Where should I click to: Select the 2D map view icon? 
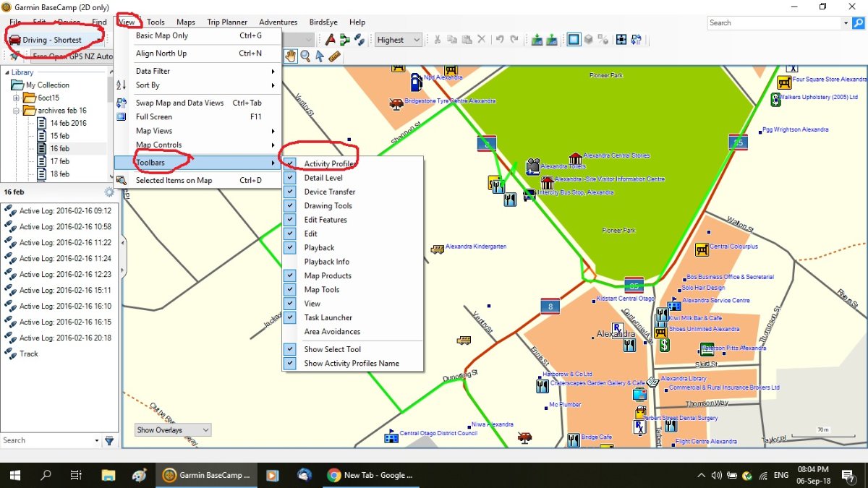[574, 40]
